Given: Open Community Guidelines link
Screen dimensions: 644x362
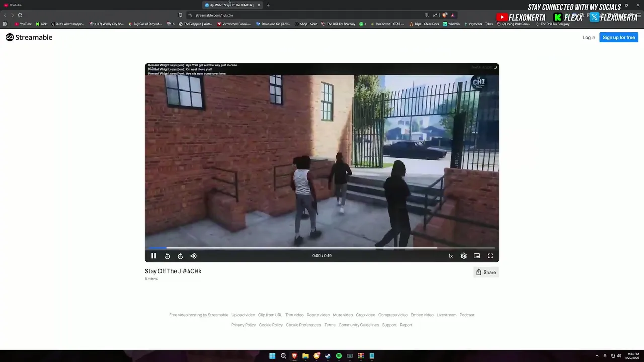Looking at the screenshot, I should click(x=359, y=325).
